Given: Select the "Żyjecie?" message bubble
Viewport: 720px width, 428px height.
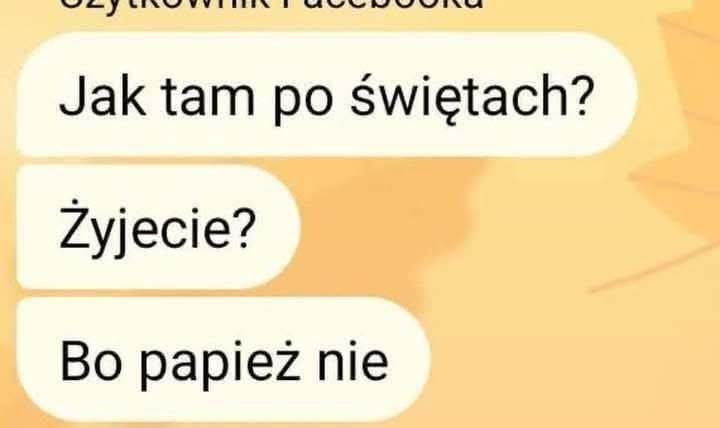Looking at the screenshot, I should coord(158,228).
